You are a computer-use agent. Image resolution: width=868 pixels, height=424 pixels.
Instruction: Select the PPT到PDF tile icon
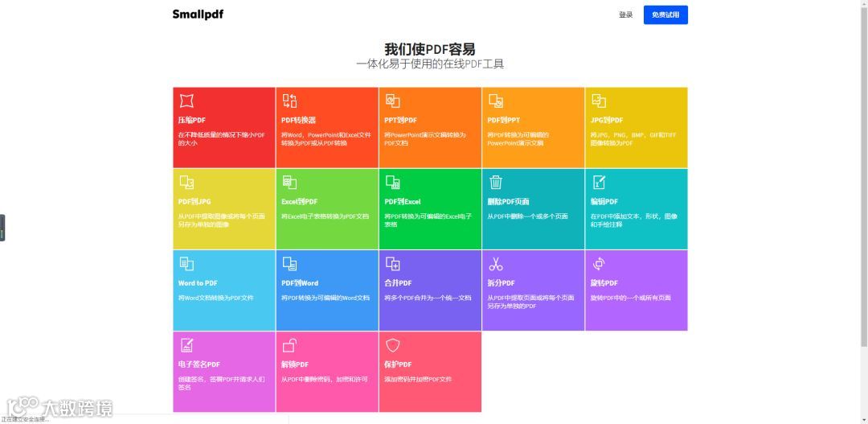[392, 101]
